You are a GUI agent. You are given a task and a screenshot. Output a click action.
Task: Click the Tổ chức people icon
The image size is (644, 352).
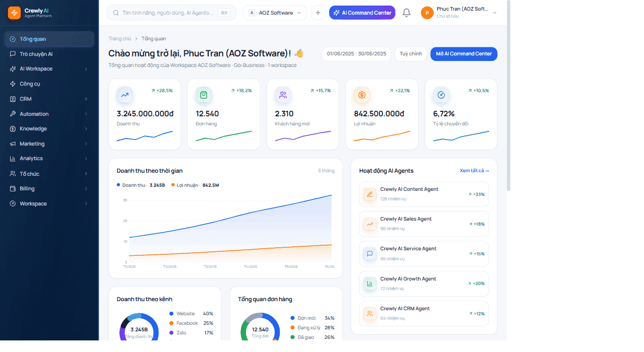click(x=13, y=174)
